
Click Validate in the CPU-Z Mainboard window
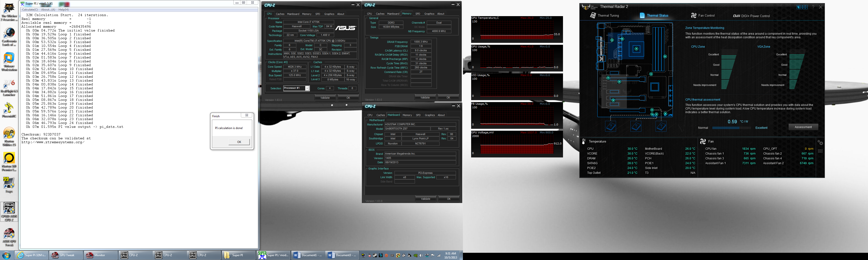click(426, 199)
